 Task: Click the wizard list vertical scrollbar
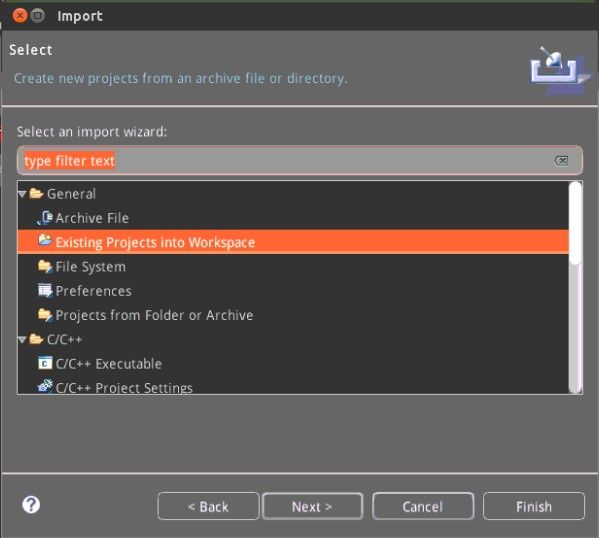point(575,287)
